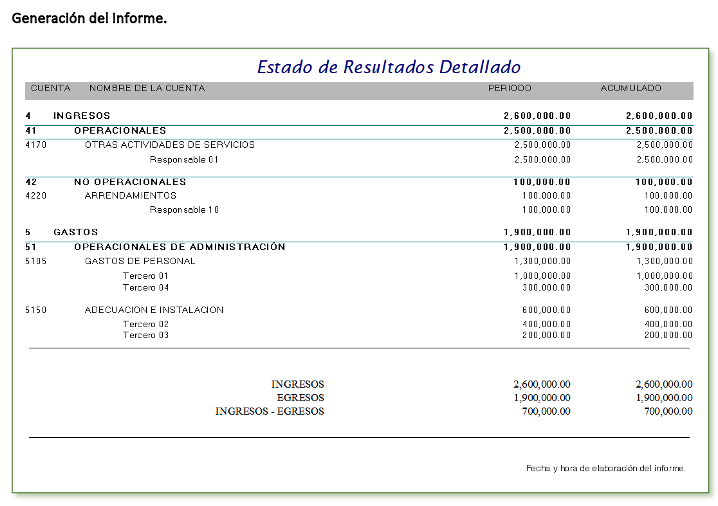The image size is (718, 506).
Task: Click account code 51
Action: click(x=31, y=247)
